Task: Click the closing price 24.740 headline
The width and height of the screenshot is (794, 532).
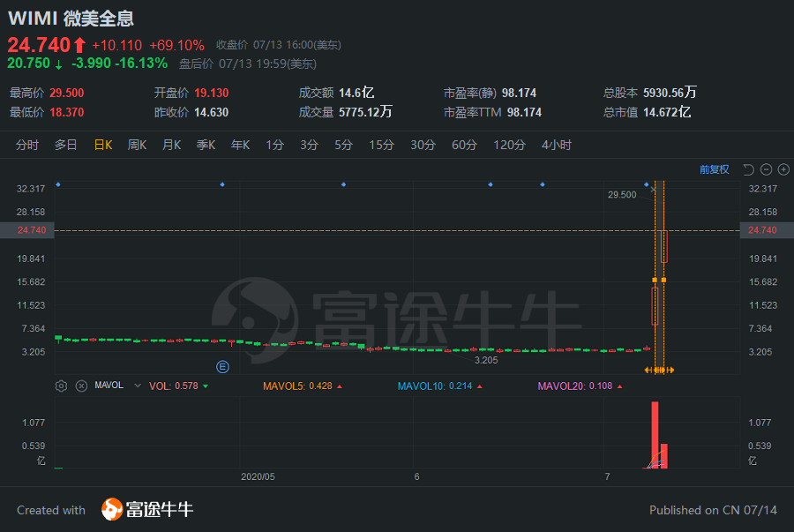Action: pyautogui.click(x=39, y=45)
